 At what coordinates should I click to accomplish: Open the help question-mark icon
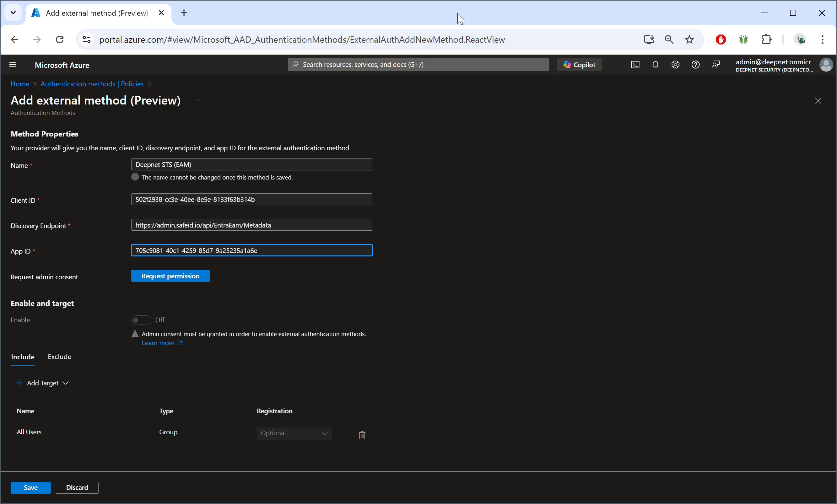695,65
